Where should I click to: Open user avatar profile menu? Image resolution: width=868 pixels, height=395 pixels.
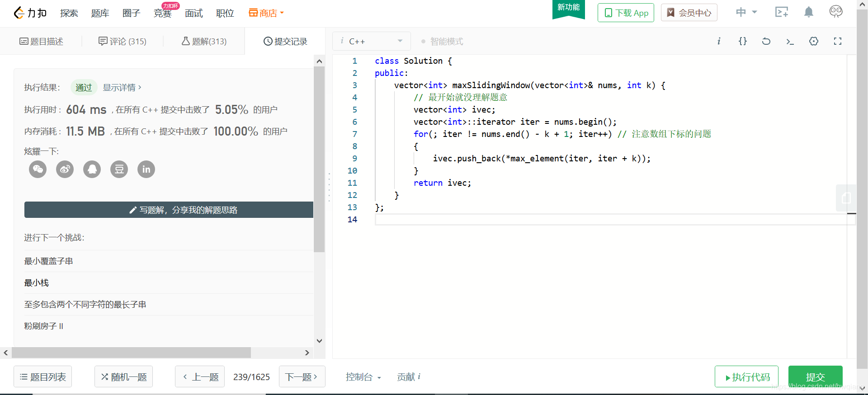coord(836,12)
